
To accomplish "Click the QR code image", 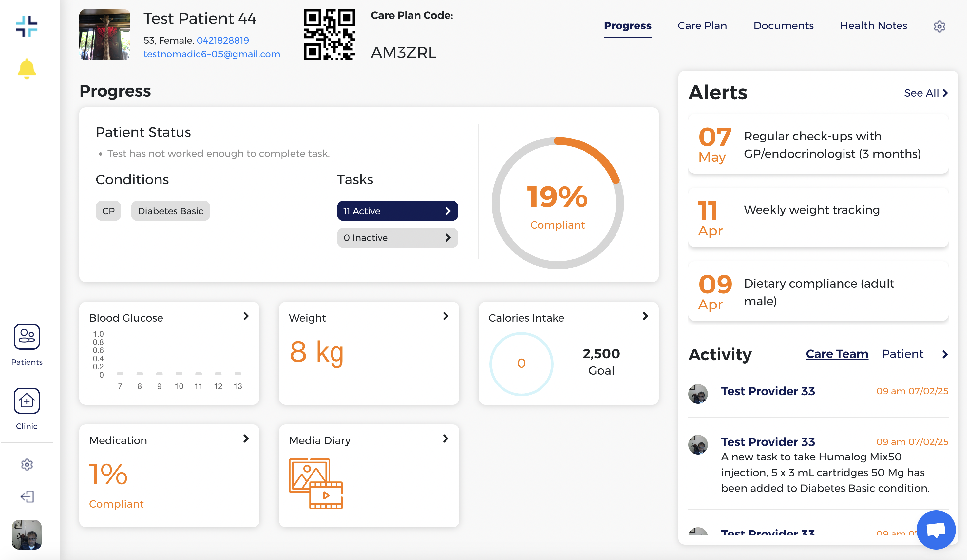I will click(x=329, y=34).
